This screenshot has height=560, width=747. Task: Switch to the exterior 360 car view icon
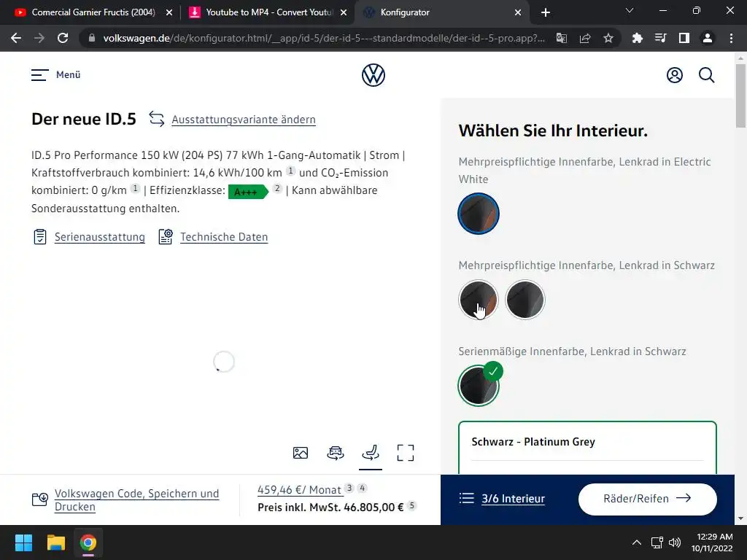336,453
